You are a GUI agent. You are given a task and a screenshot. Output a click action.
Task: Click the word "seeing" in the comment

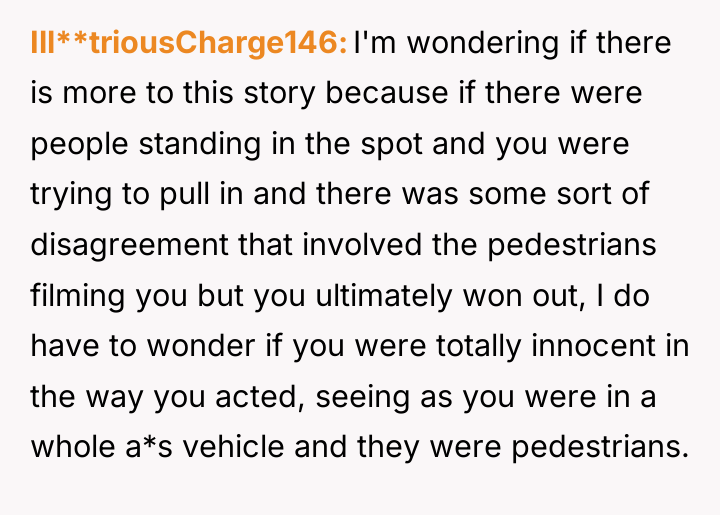click(363, 397)
